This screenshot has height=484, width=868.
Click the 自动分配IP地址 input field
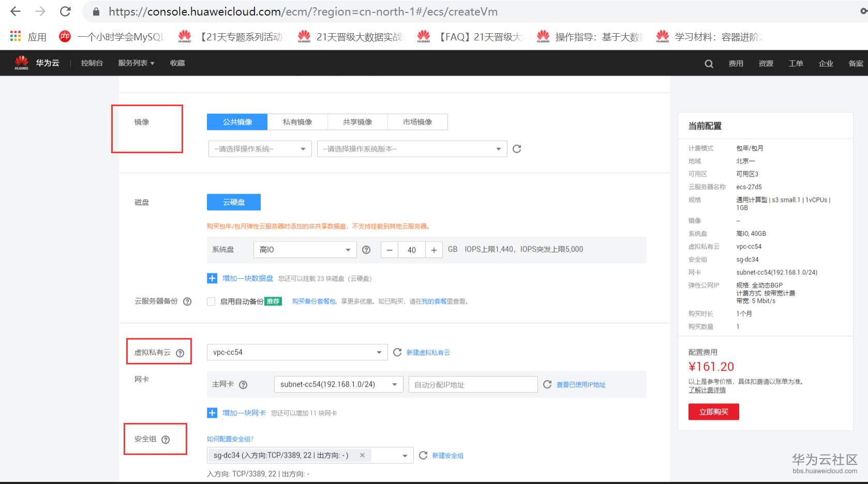[473, 384]
